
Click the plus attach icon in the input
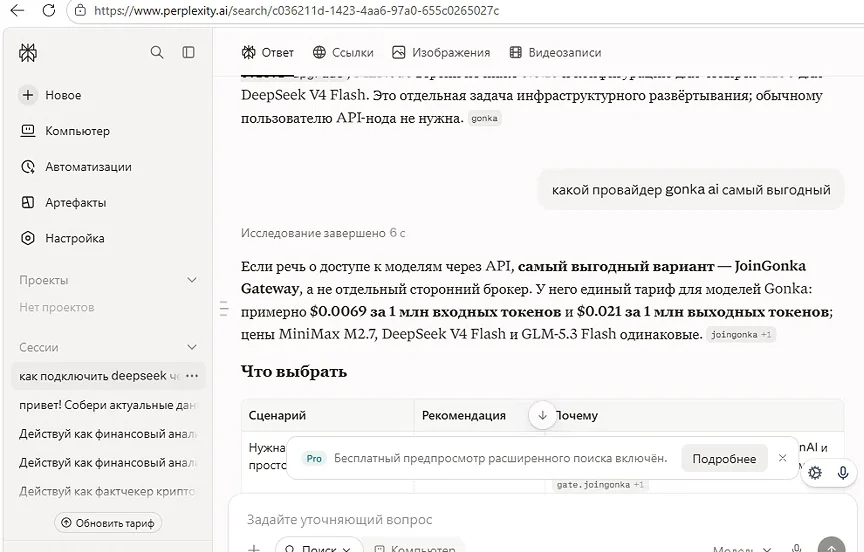(x=253, y=548)
